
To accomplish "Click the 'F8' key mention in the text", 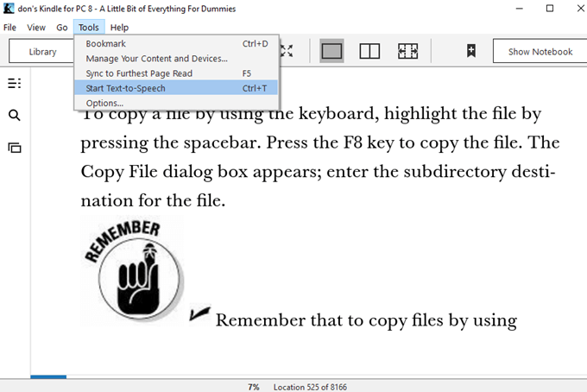I will click(353, 142).
